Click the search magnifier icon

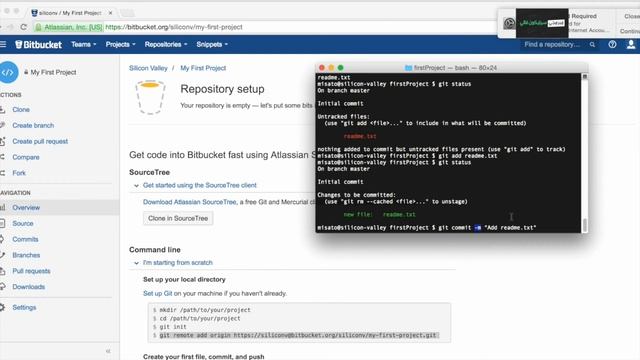(592, 44)
